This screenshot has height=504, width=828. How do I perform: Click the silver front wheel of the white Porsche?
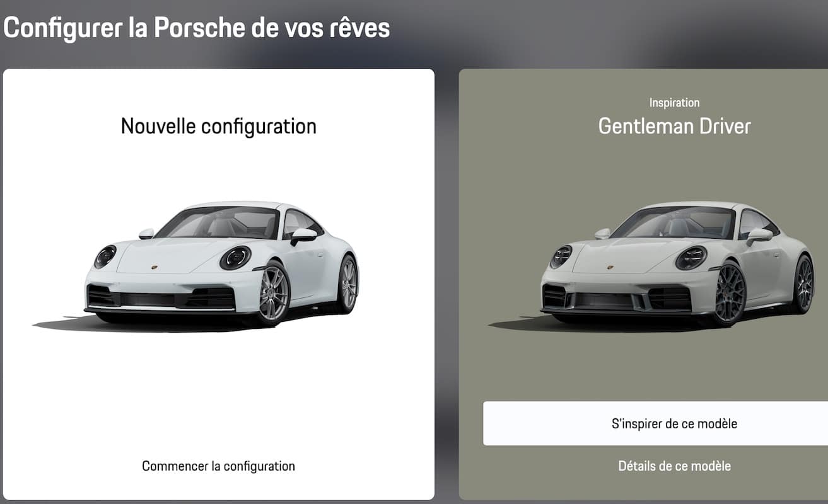[273, 292]
